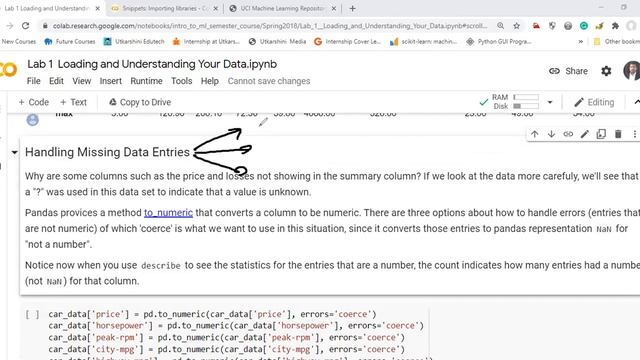640x360 pixels.
Task: Open the Edit menu
Action: pos(56,81)
